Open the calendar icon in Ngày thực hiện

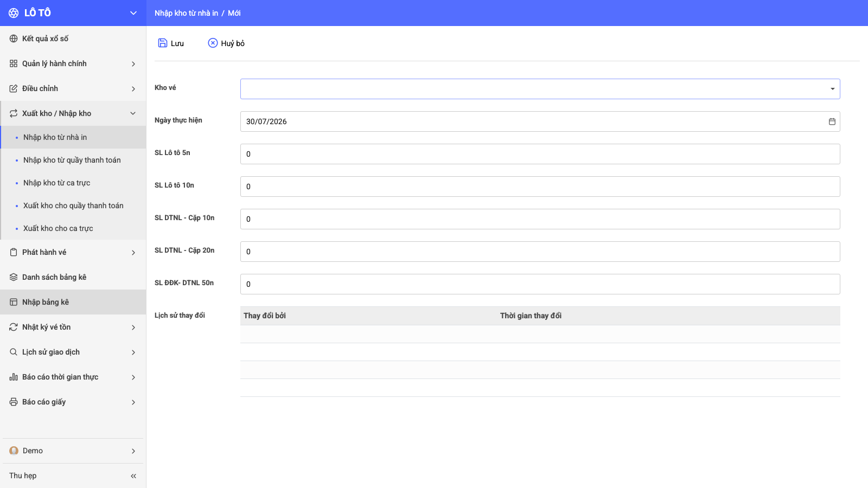(x=832, y=121)
